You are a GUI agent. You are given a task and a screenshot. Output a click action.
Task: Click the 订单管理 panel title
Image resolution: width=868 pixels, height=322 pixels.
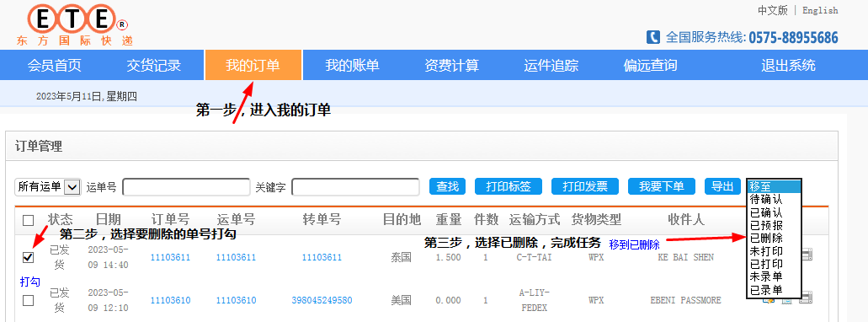(38, 147)
